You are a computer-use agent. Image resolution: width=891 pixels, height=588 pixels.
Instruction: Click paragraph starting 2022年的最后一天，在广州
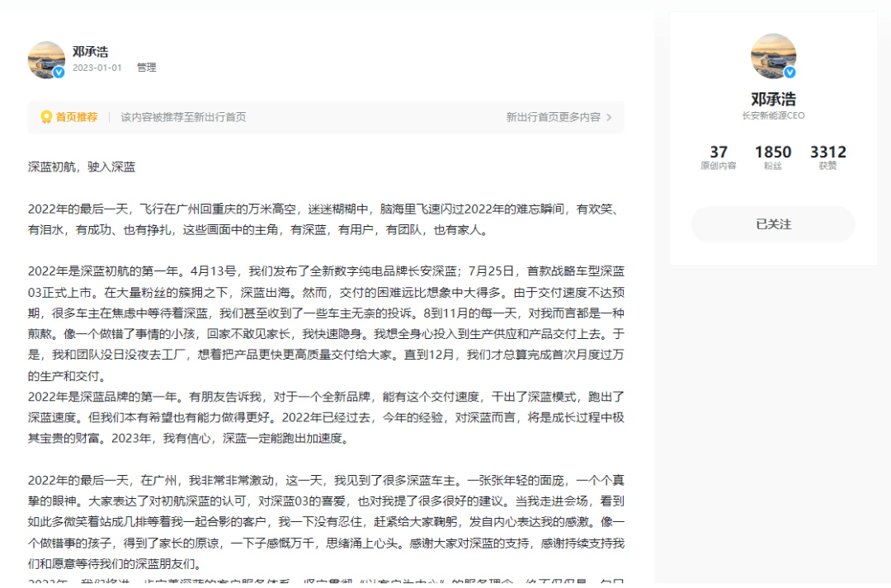click(326, 522)
